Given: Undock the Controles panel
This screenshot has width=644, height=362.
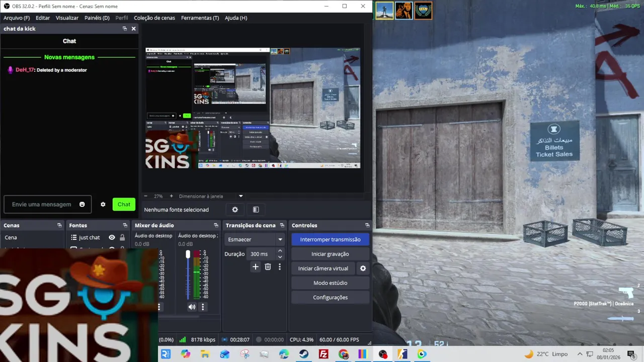Looking at the screenshot, I should click(367, 225).
